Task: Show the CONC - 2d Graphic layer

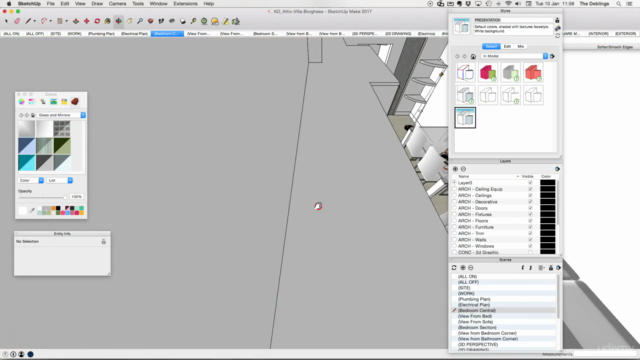Action: tap(530, 252)
